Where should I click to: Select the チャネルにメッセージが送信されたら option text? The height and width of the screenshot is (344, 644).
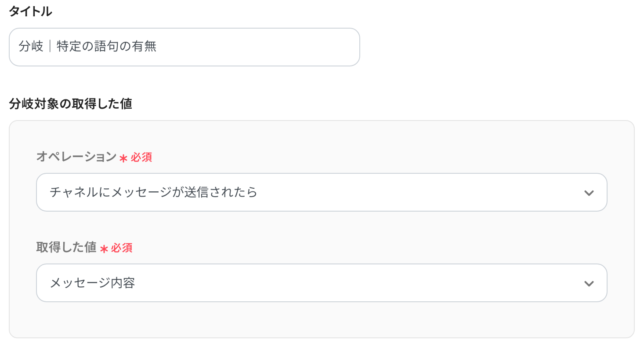(x=153, y=192)
